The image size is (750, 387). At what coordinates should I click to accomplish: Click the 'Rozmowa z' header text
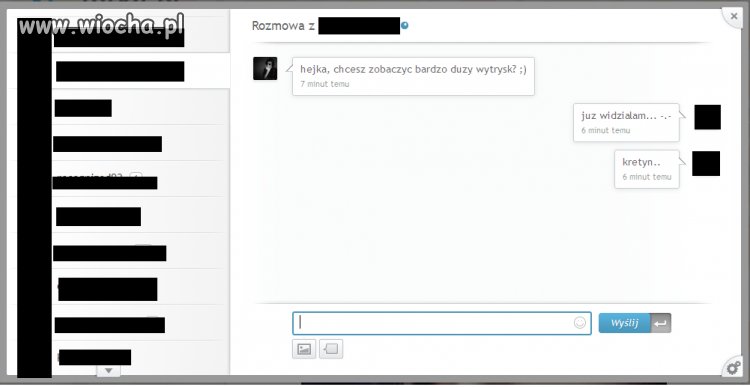pos(283,26)
